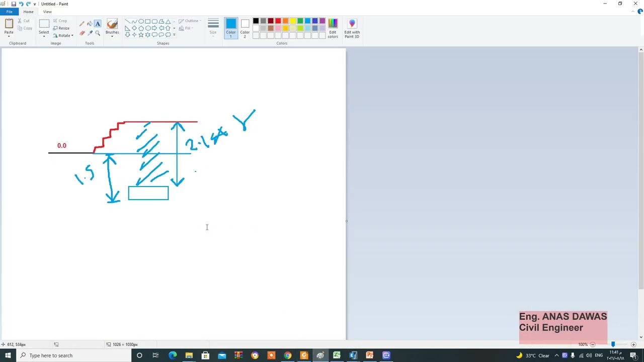Pick the black color swatch
Image resolution: width=644 pixels, height=362 pixels.
(x=256, y=21)
